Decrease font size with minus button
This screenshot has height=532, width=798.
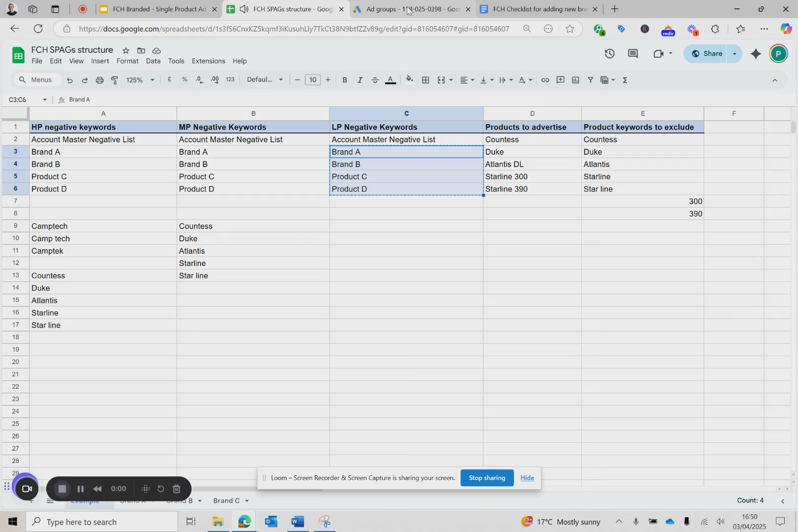(x=297, y=80)
